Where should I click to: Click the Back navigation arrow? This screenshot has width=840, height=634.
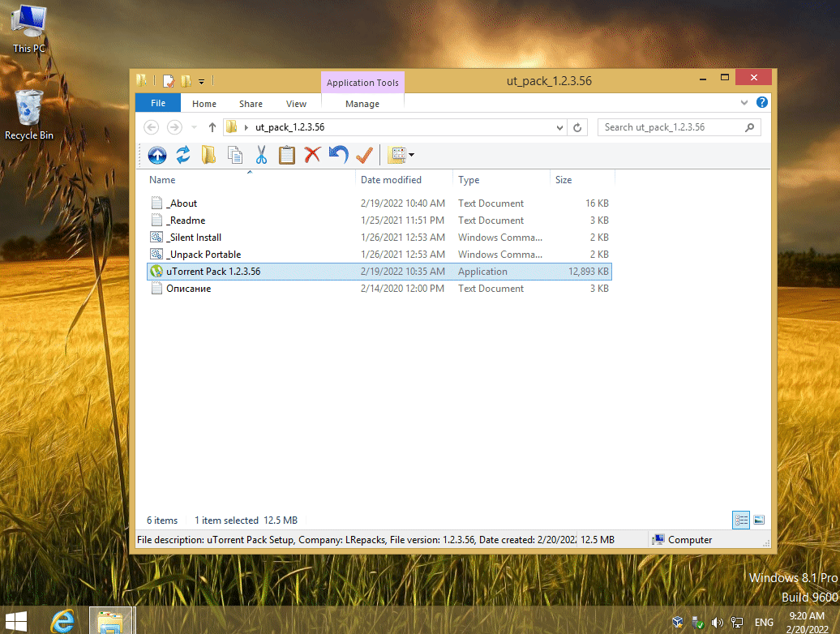click(152, 127)
